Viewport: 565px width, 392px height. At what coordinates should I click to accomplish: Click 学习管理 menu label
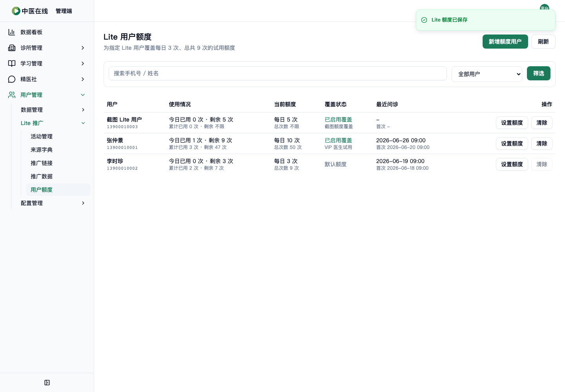click(x=31, y=64)
